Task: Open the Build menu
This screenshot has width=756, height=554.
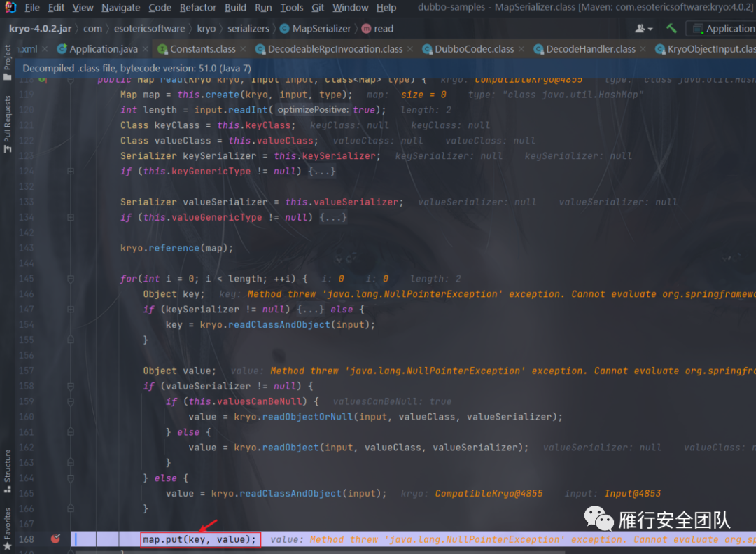Action: click(235, 8)
